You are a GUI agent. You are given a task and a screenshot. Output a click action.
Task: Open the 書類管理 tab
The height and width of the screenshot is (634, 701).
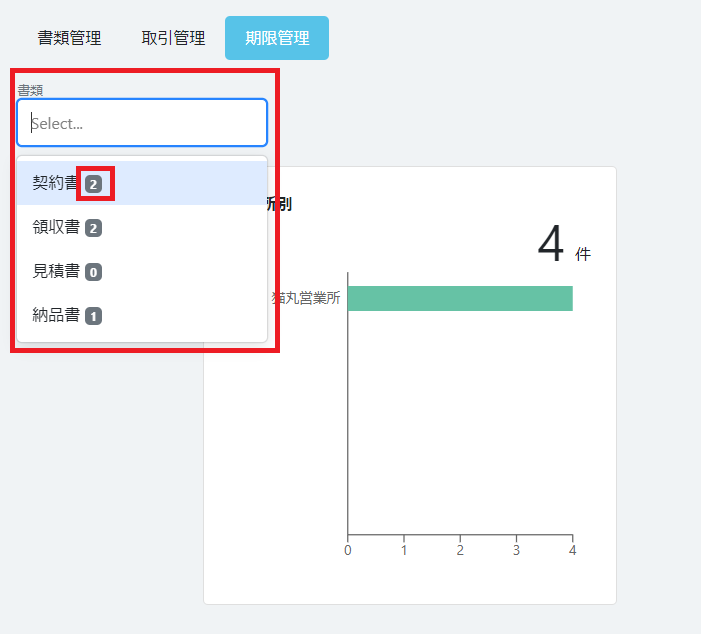tap(69, 38)
